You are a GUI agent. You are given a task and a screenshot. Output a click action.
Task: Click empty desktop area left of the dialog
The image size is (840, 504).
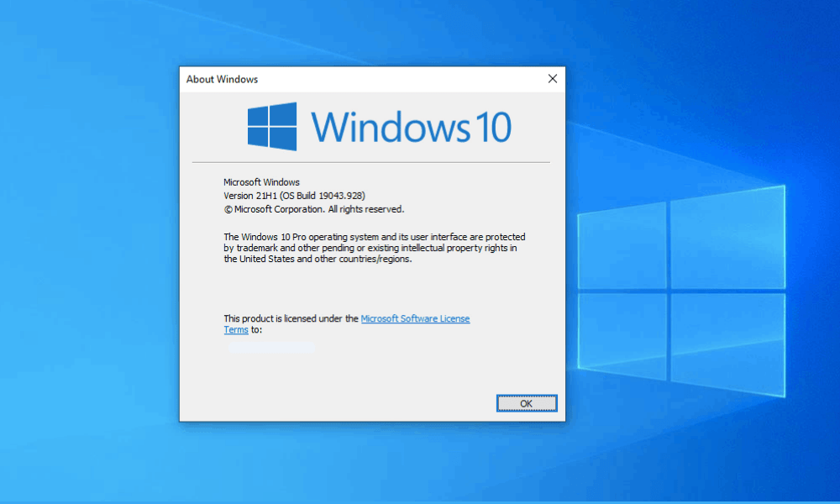(84, 252)
